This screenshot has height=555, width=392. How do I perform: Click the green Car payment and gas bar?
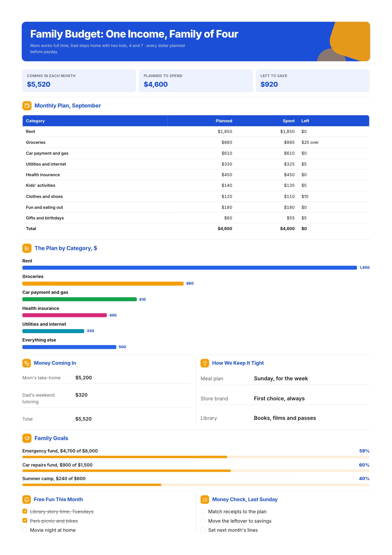pos(79,299)
